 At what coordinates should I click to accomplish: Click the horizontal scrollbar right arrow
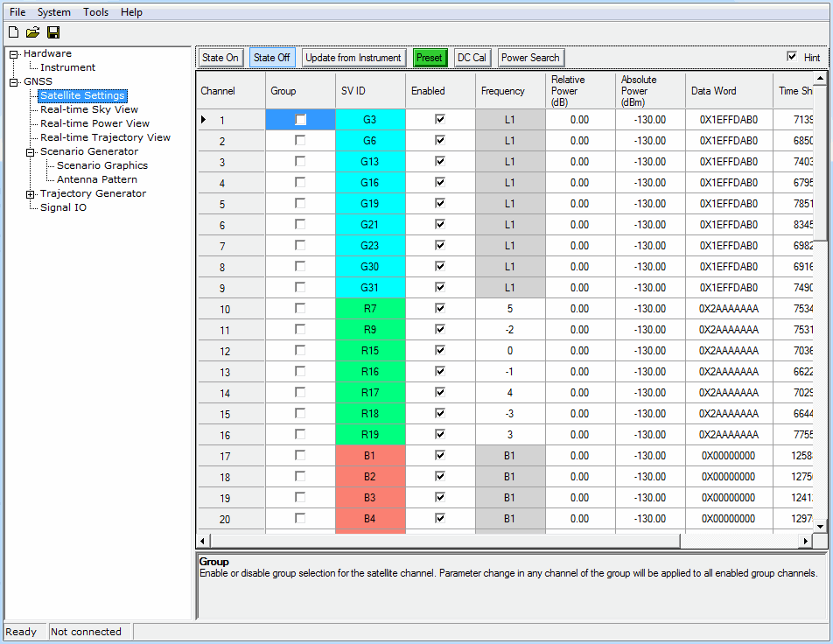(807, 542)
